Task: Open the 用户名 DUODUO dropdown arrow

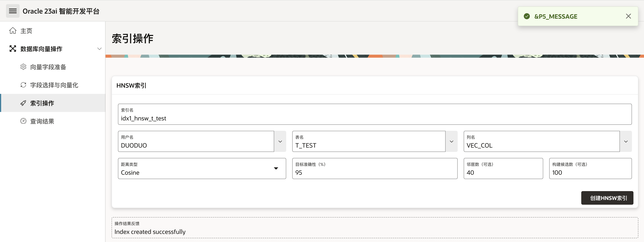Action: coord(280,142)
